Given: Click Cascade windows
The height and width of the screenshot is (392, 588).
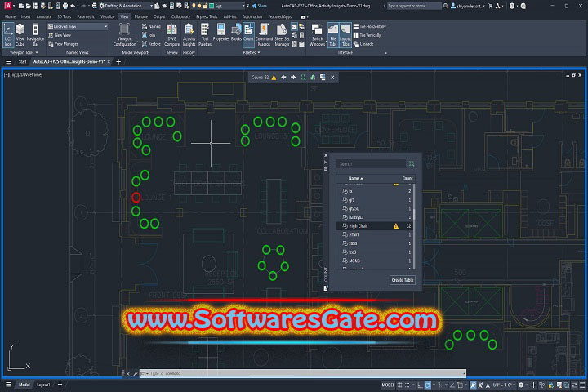Looking at the screenshot, I should pyautogui.click(x=363, y=44).
